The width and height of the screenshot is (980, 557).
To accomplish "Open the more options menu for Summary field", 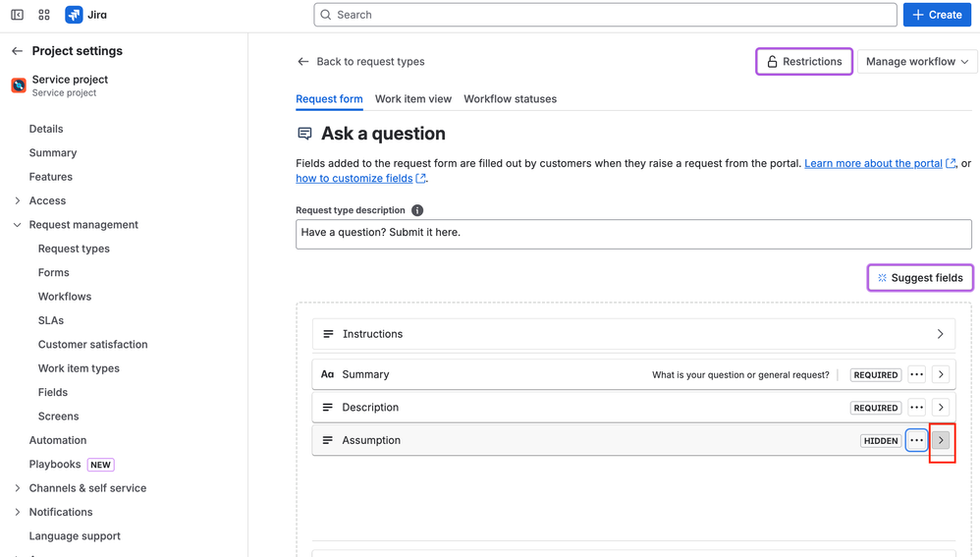I will [x=916, y=374].
